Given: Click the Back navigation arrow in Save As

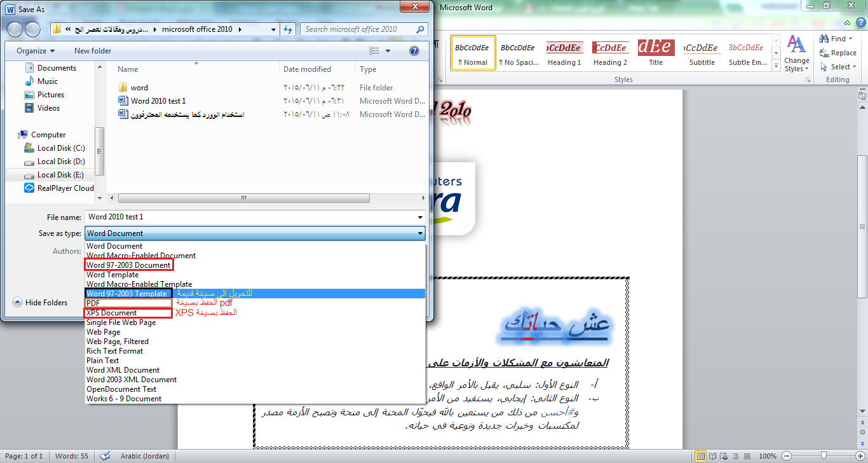Looking at the screenshot, I should point(15,29).
